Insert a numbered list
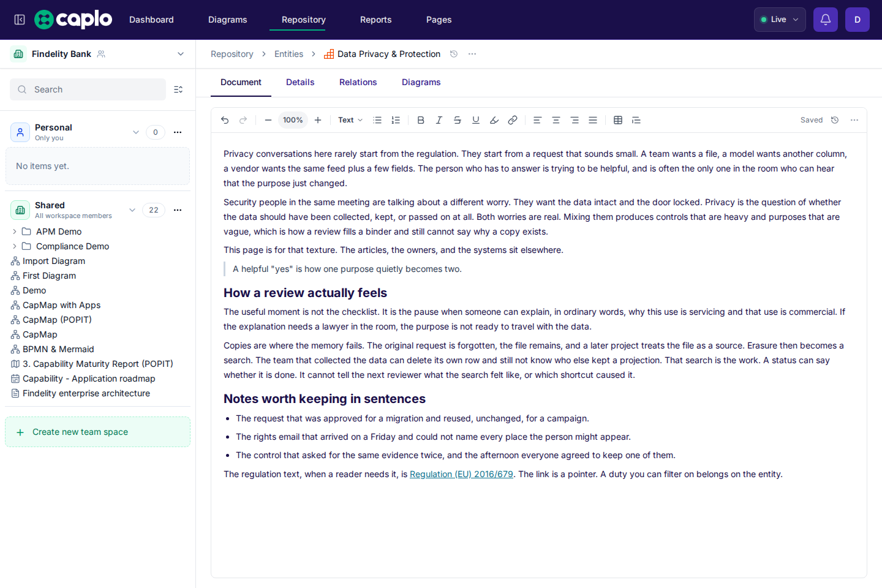 [396, 120]
